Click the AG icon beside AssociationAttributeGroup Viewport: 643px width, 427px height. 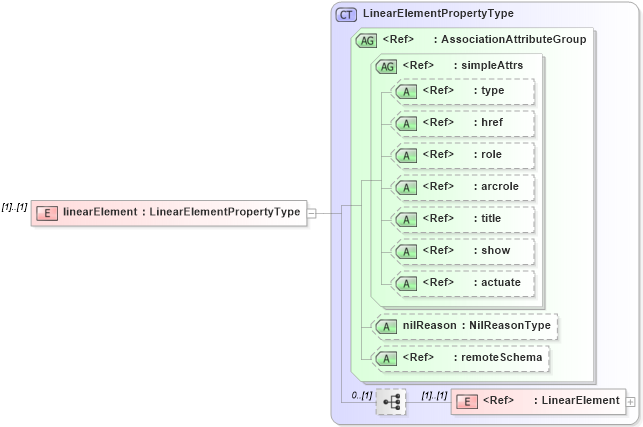(x=367, y=41)
